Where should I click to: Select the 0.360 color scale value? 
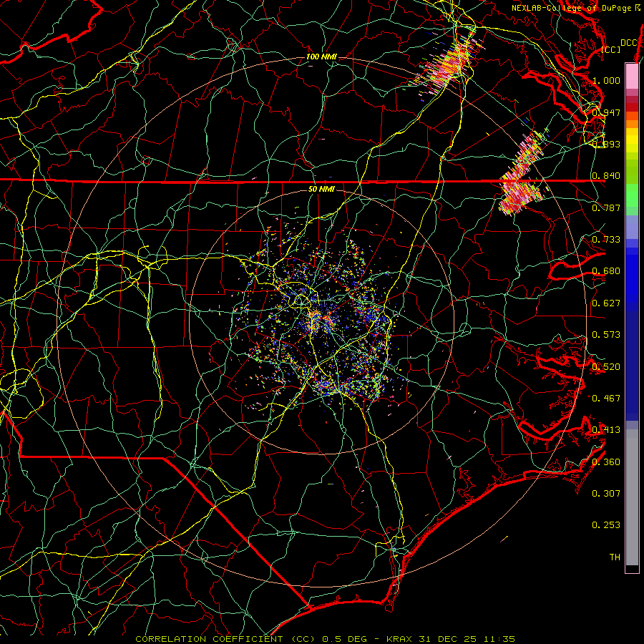tap(606, 462)
